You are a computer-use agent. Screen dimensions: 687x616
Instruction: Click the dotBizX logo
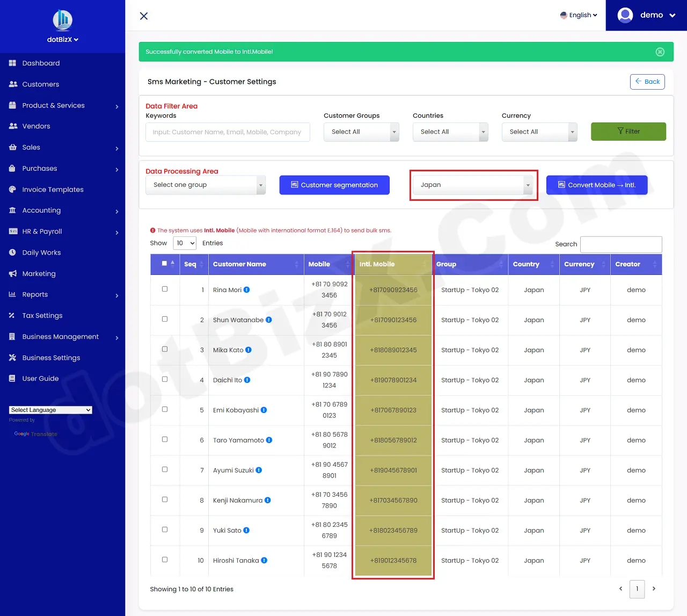coord(63,20)
